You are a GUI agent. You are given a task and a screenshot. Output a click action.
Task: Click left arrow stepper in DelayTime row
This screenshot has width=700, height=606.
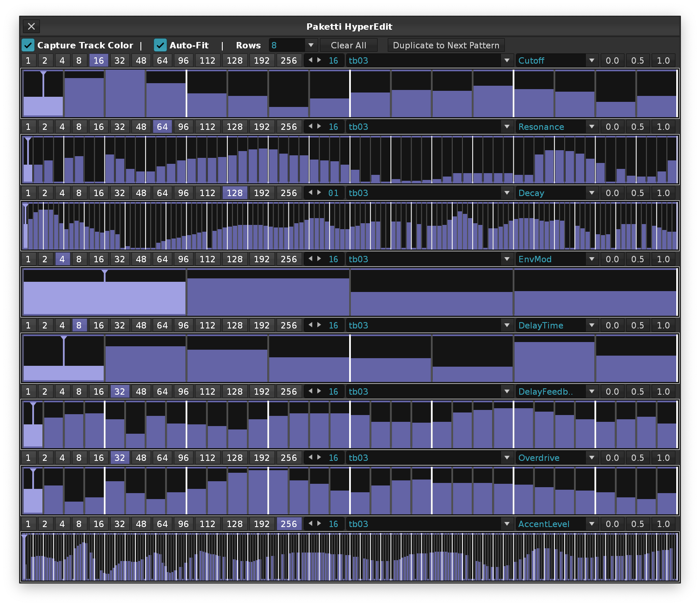click(x=311, y=325)
